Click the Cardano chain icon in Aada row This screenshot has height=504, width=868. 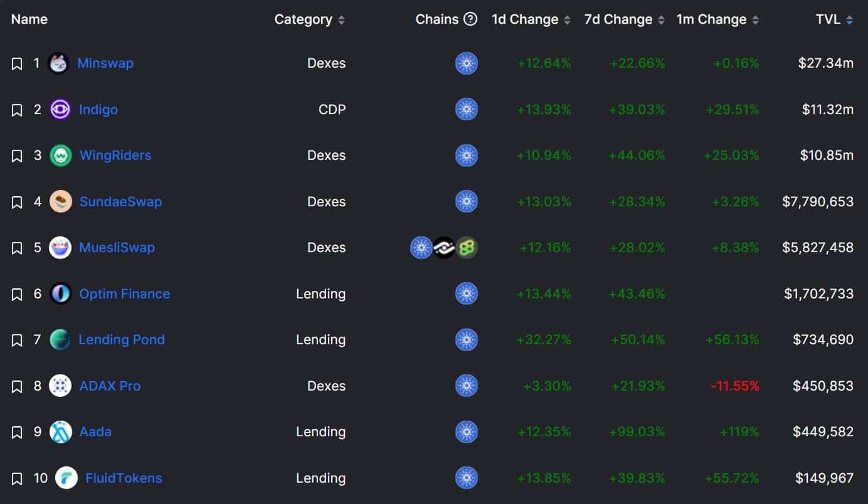coord(467,432)
